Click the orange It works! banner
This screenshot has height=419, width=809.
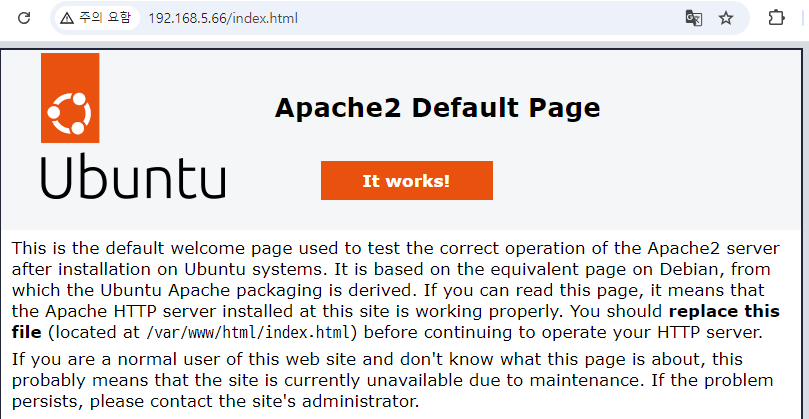click(x=407, y=181)
